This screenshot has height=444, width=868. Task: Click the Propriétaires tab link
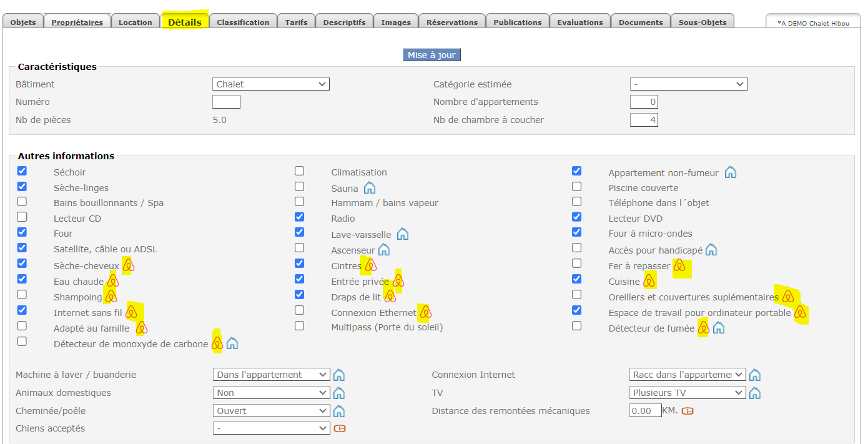(x=77, y=22)
